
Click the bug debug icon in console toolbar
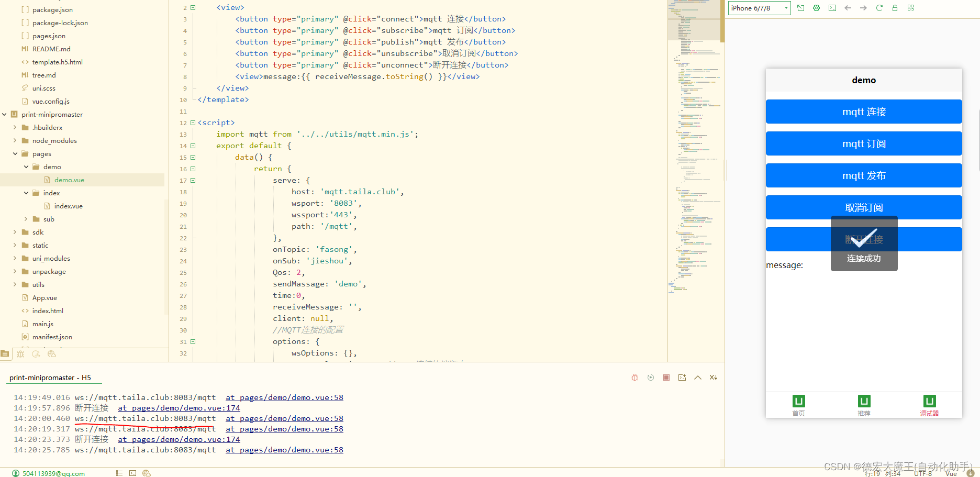tap(634, 378)
